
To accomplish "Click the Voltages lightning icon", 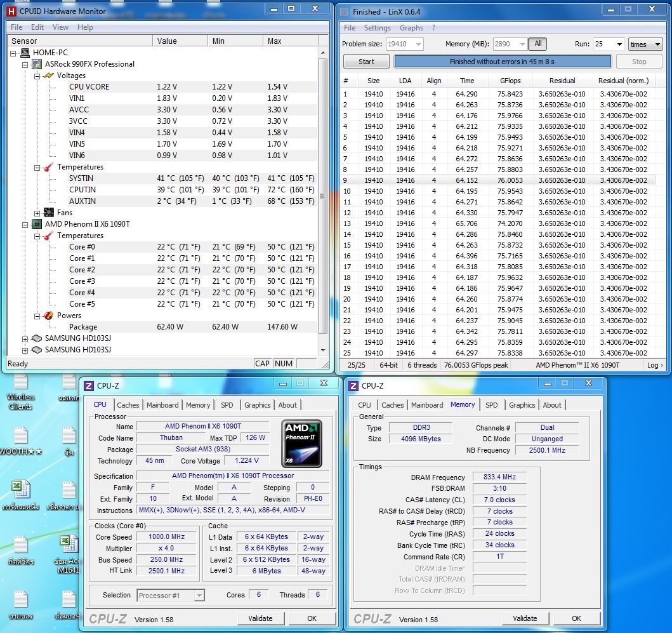I will coord(49,76).
